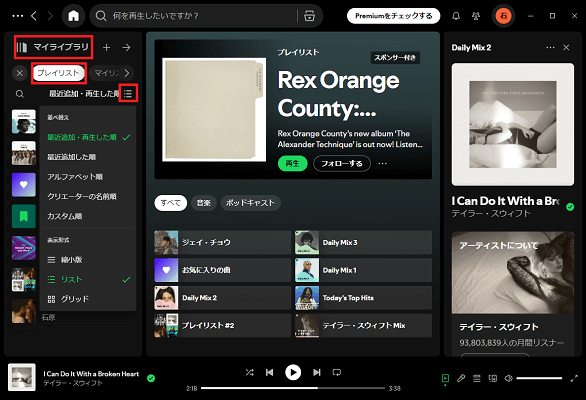Toggle repeat mode
The height and width of the screenshot is (400, 586).
click(x=337, y=372)
